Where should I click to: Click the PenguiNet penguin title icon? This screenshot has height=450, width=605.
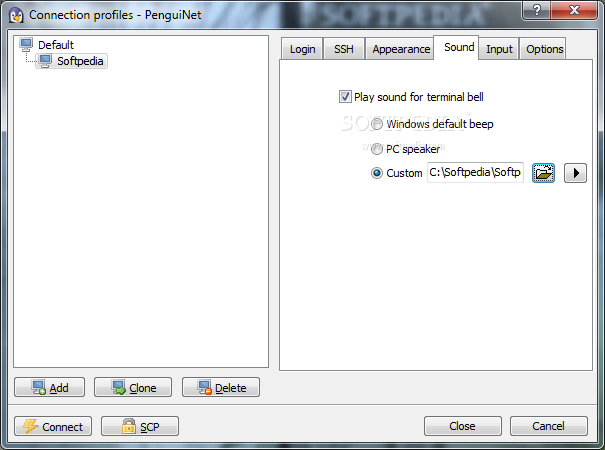pos(16,15)
